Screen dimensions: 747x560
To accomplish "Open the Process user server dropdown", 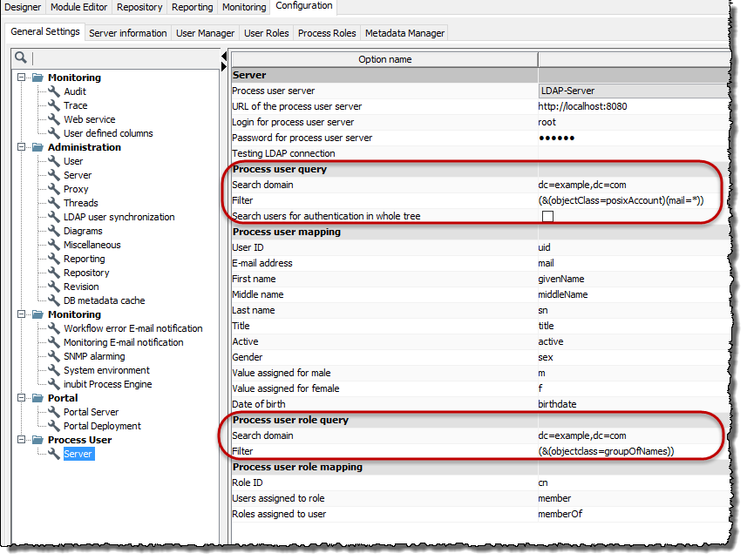I will point(632,91).
